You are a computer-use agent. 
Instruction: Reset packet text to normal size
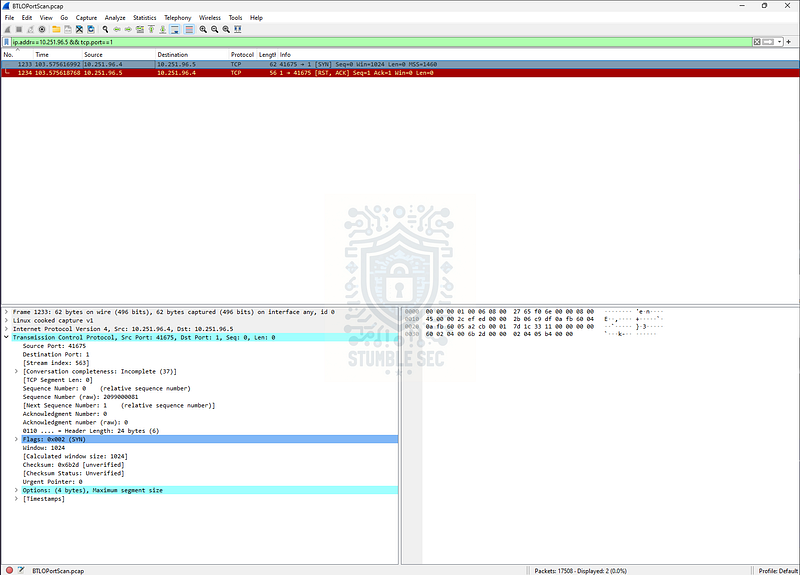pos(226,30)
